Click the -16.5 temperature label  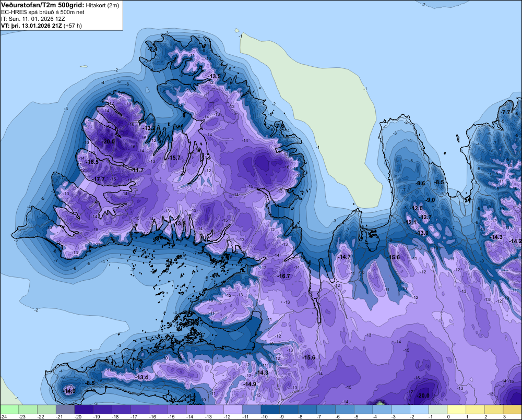click(92, 162)
